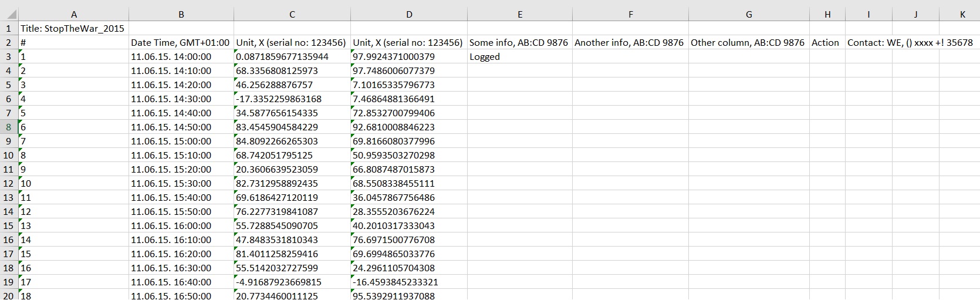Select column A header
The width and height of the screenshot is (980, 300).
tap(73, 15)
